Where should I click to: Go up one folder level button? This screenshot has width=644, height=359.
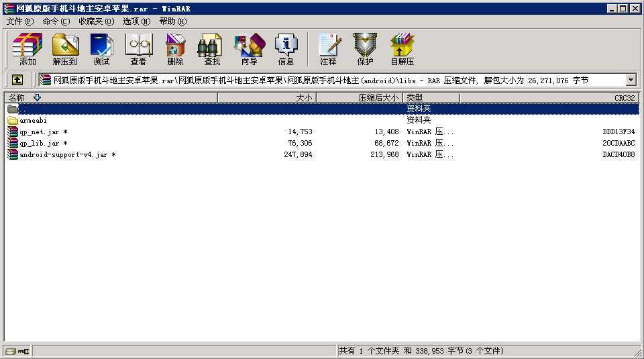17,80
